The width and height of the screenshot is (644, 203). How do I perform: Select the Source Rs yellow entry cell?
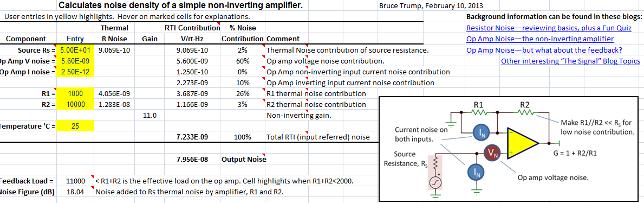click(x=76, y=50)
